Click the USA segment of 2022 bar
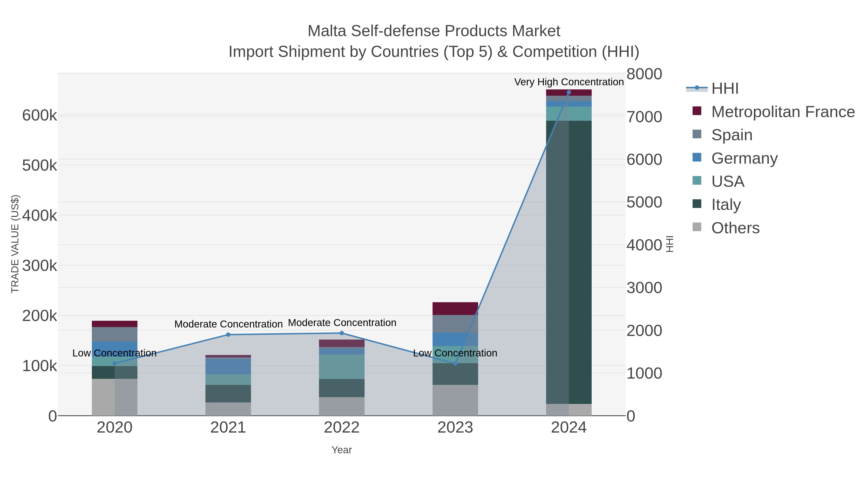Screen dimensions: 868x488 [342, 367]
